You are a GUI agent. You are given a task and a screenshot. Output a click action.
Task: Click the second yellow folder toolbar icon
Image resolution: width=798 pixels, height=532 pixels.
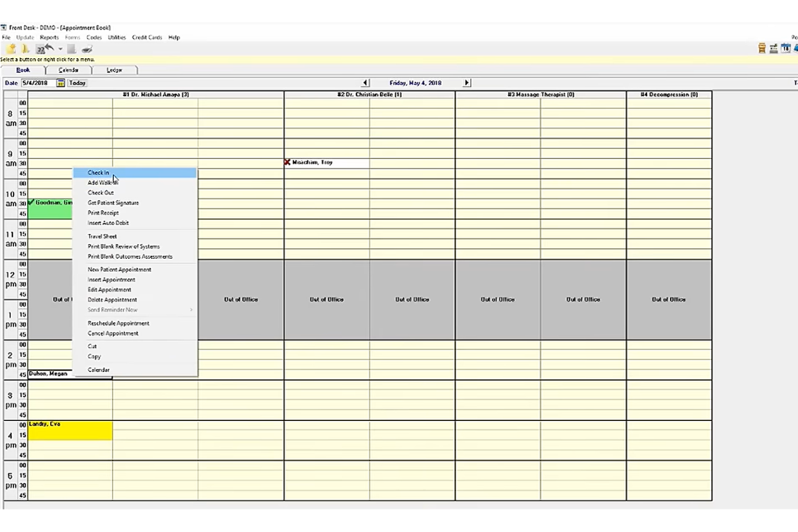click(25, 49)
